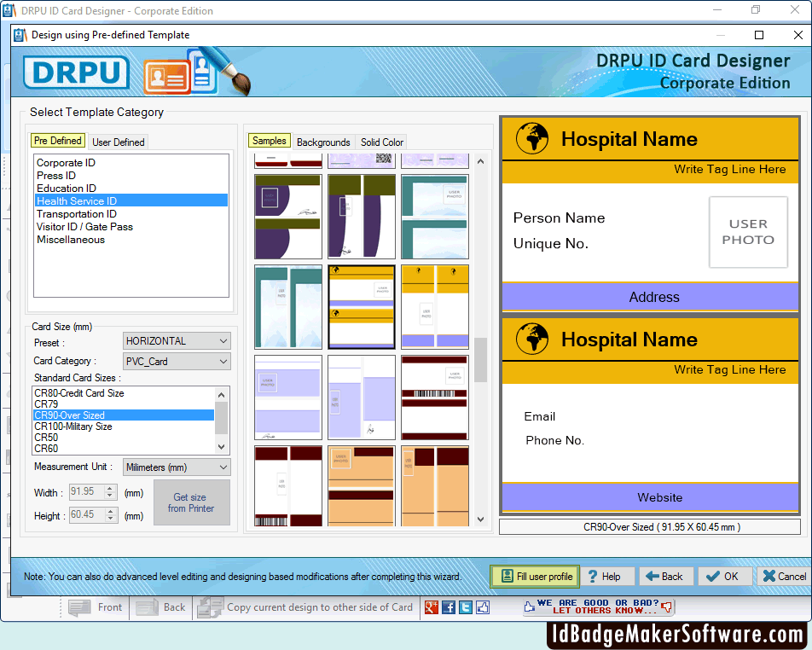Image resolution: width=812 pixels, height=650 pixels.
Task: Select the maroon vertical barcode template
Action: pos(288,486)
